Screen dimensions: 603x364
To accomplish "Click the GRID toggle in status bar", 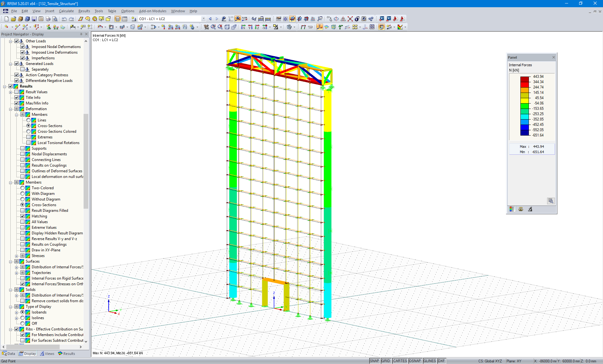I will 385,361.
